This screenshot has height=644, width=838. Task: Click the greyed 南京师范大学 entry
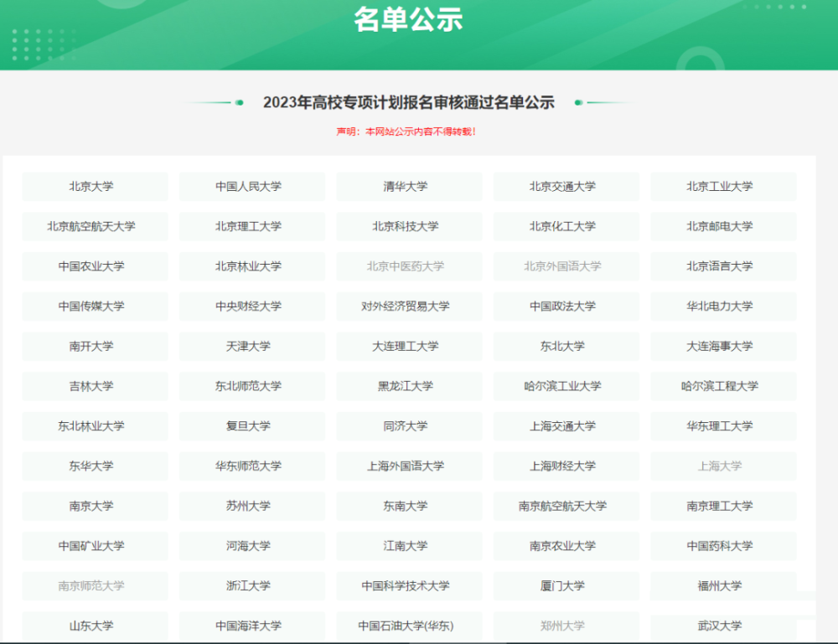point(96,586)
